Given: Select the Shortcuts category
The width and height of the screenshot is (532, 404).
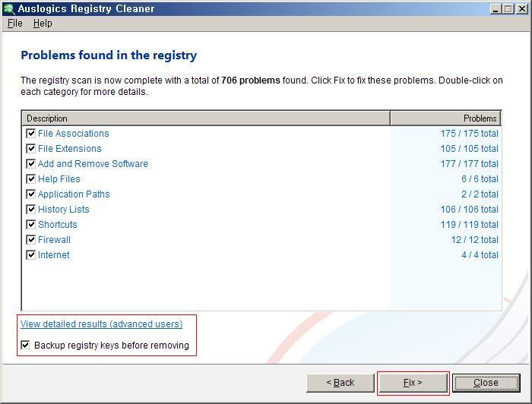Looking at the screenshot, I should click(x=58, y=225).
